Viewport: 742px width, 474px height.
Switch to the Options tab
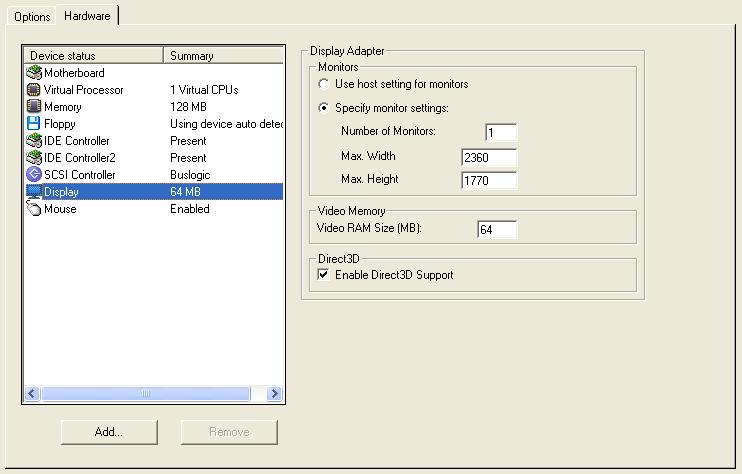click(32, 16)
